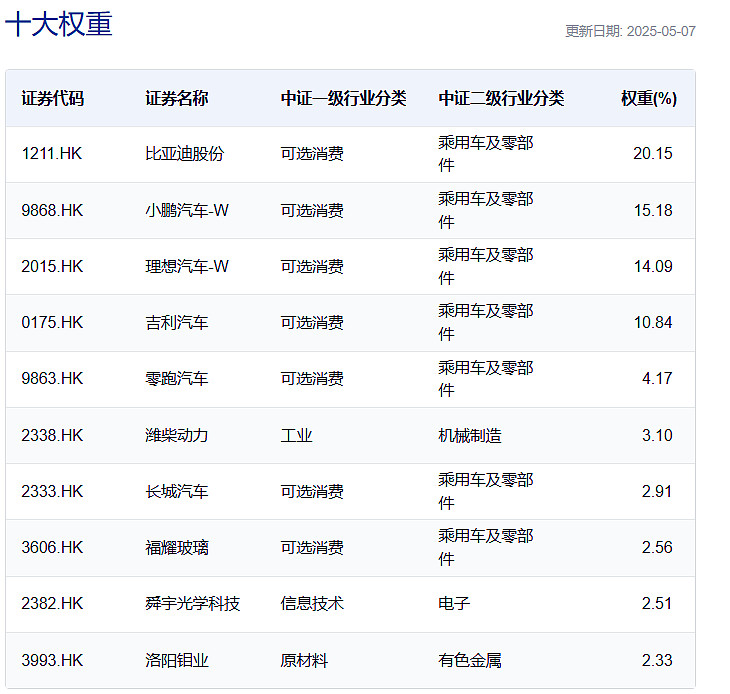Select stock code 1211.HK
Viewport: 730px width, 694px height.
(x=52, y=154)
